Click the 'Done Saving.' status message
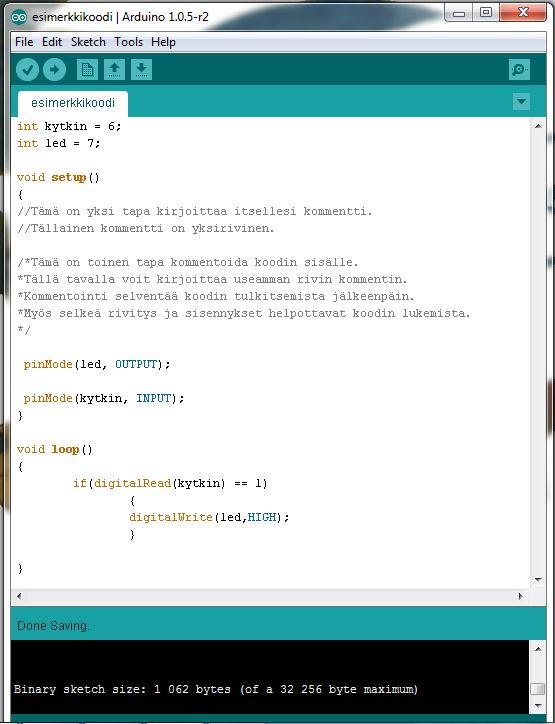 click(x=54, y=626)
